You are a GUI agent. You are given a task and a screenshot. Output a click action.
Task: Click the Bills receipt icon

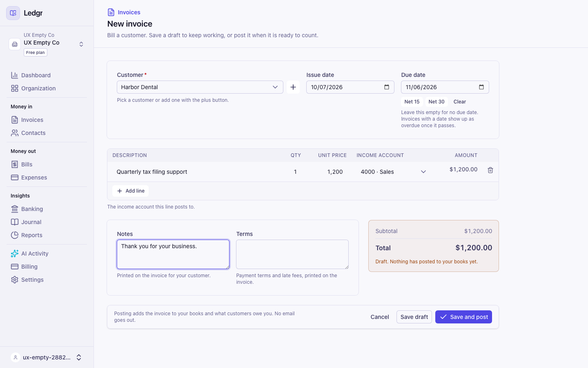pos(15,164)
